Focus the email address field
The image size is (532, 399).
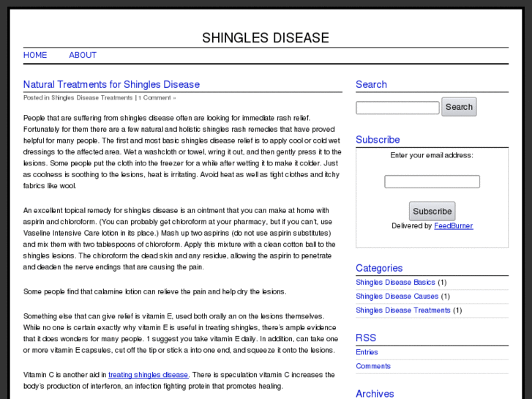pos(432,182)
